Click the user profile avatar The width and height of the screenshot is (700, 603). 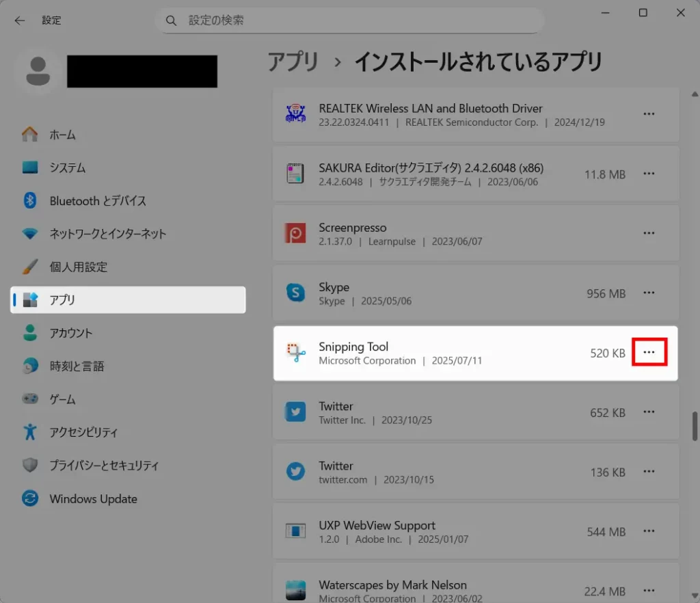click(38, 71)
